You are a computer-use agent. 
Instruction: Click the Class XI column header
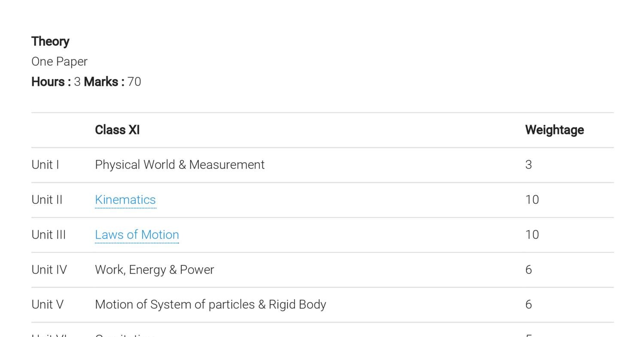(x=117, y=130)
